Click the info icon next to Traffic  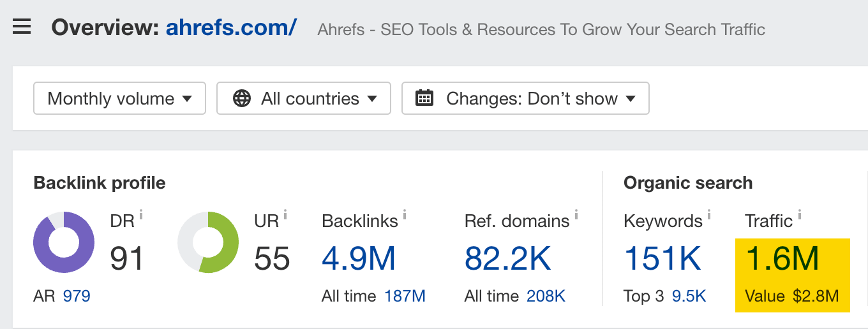pyautogui.click(x=799, y=215)
